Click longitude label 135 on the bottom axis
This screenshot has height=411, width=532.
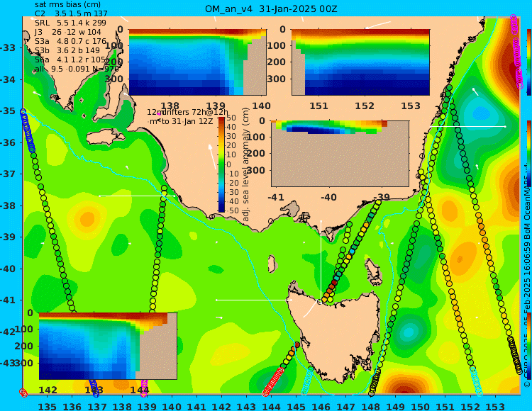pos(48,406)
